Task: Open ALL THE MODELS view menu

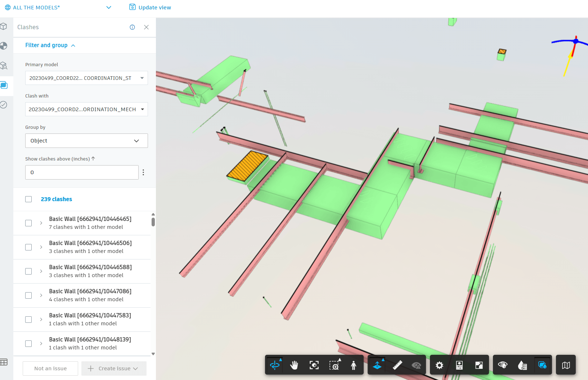Action: pyautogui.click(x=58, y=8)
